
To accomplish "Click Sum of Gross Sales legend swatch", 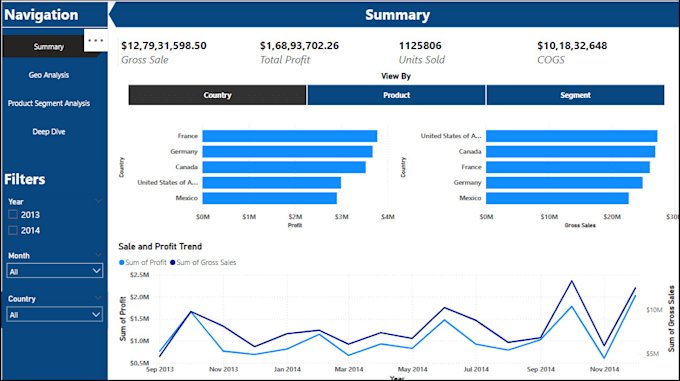I will point(173,262).
